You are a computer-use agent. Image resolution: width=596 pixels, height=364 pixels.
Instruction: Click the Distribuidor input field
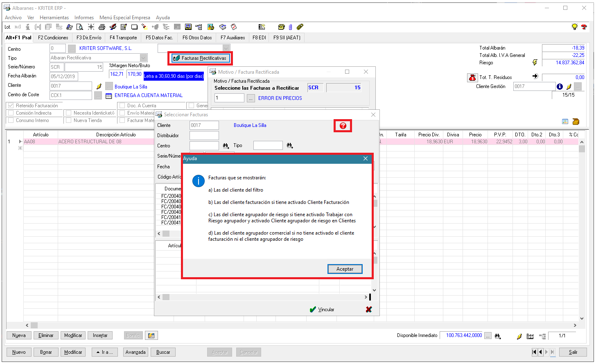tap(204, 136)
